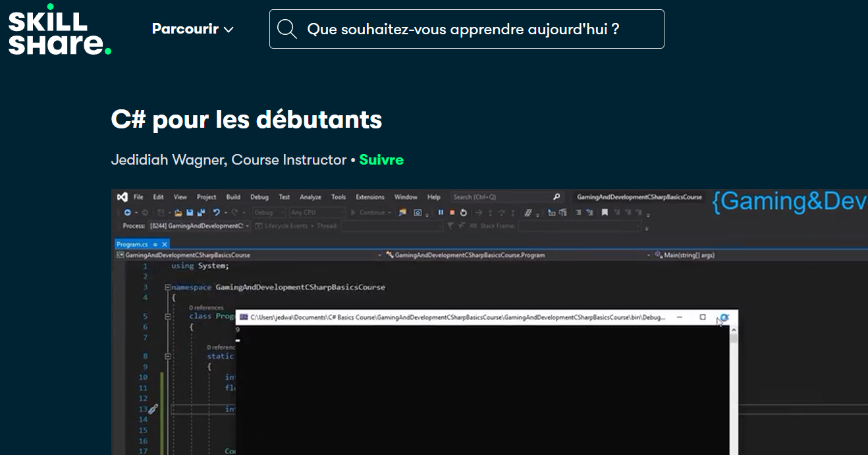
Task: Collapse the namespace block on line 3
Action: pyautogui.click(x=168, y=287)
